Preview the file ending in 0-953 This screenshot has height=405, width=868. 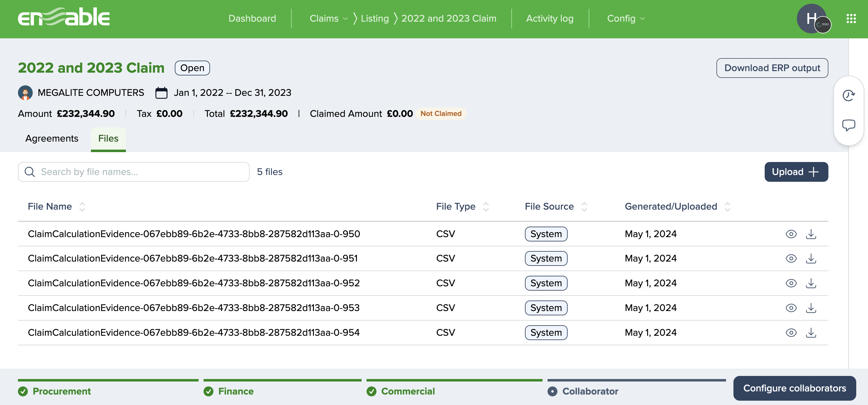tap(791, 308)
